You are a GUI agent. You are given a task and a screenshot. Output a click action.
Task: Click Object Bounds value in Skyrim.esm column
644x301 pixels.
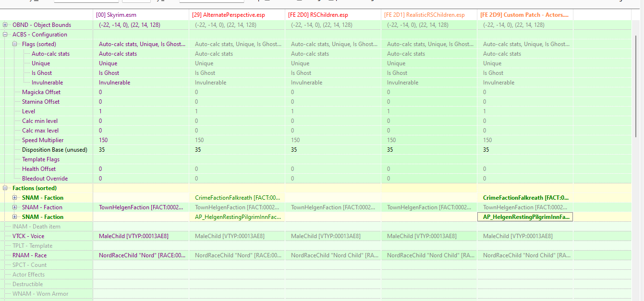[141, 25]
